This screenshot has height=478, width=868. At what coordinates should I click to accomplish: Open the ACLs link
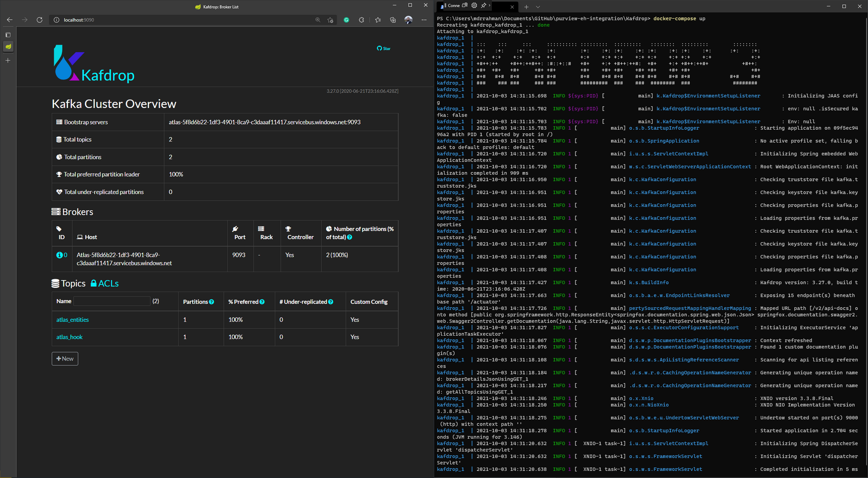(104, 283)
